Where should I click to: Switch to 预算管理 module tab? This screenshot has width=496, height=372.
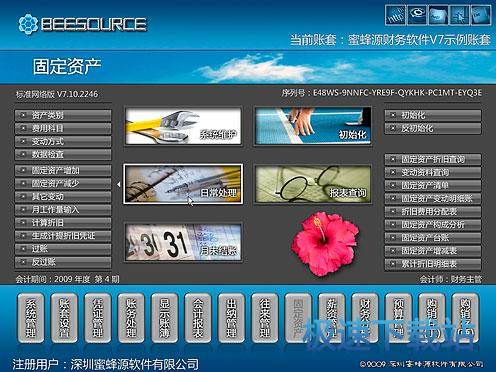click(398, 318)
